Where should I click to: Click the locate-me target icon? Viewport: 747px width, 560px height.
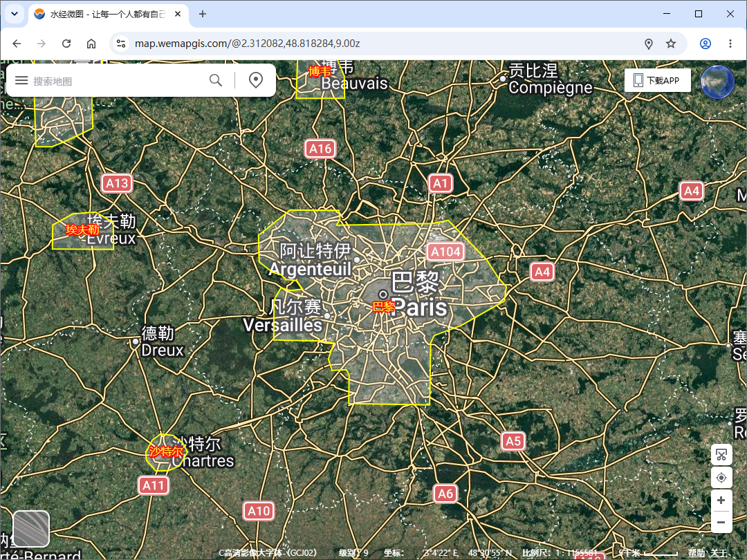(721, 478)
